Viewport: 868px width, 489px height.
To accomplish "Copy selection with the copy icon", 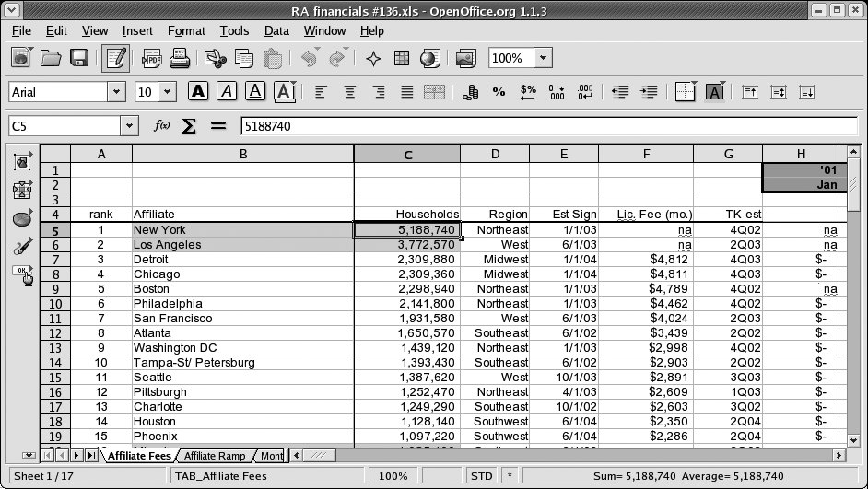I will [243, 58].
